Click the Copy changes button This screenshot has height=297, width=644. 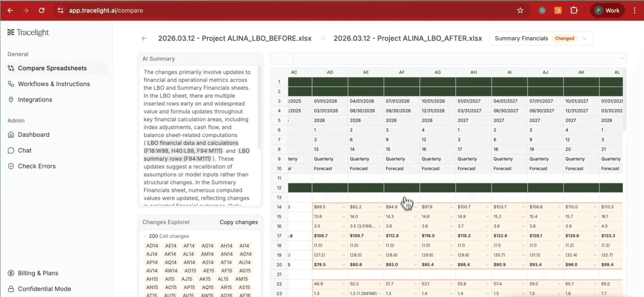(239, 222)
